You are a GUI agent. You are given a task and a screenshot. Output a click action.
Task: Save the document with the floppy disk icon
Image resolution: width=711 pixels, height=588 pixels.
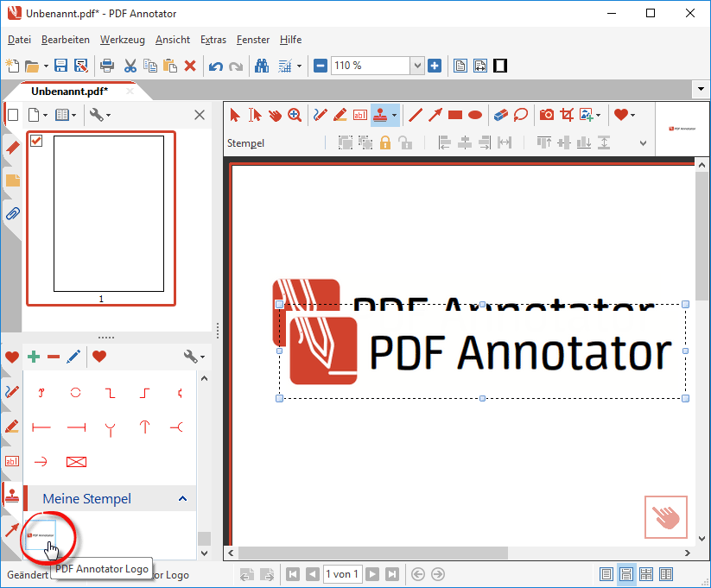(x=60, y=66)
